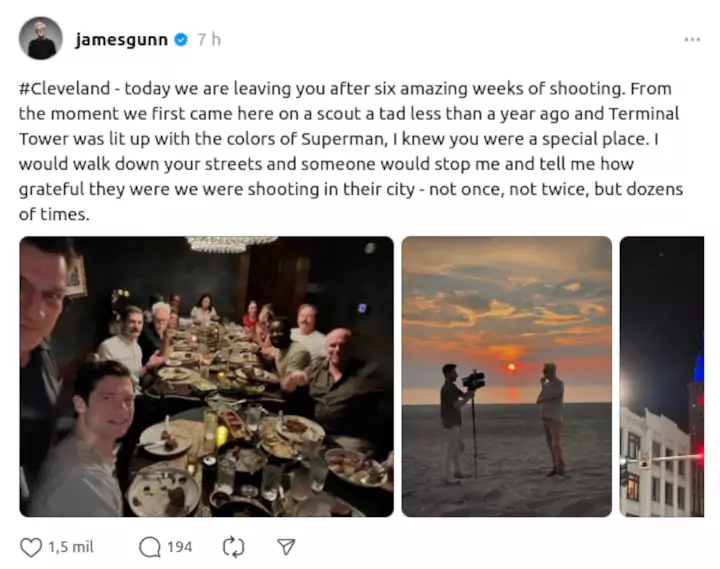Screen dimensions: 720x569
Task: Open replies via the comment bubble icon
Action: (150, 547)
